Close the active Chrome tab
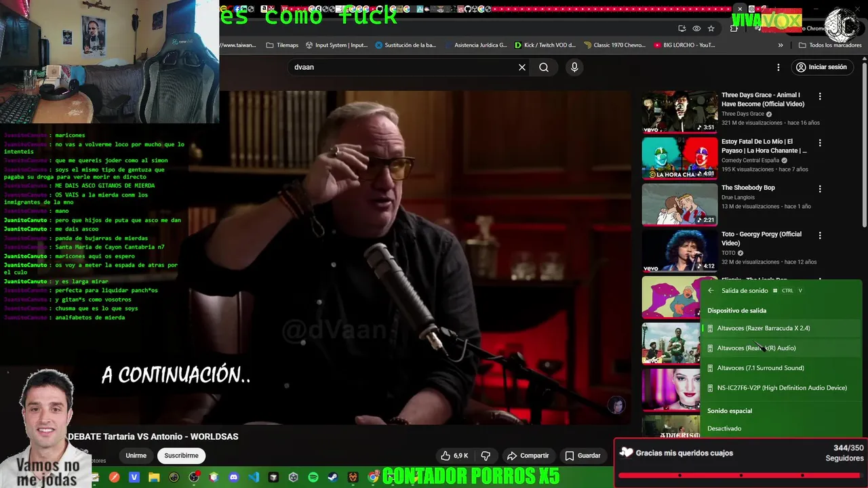 point(740,9)
